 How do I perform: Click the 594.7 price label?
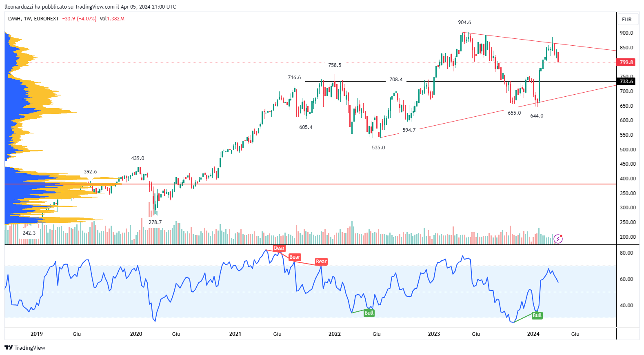[x=409, y=130]
